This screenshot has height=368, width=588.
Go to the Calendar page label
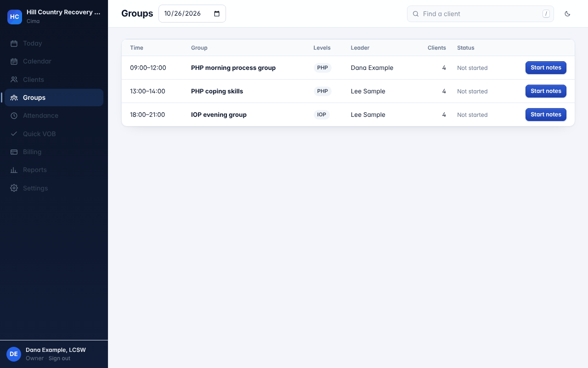click(x=37, y=61)
